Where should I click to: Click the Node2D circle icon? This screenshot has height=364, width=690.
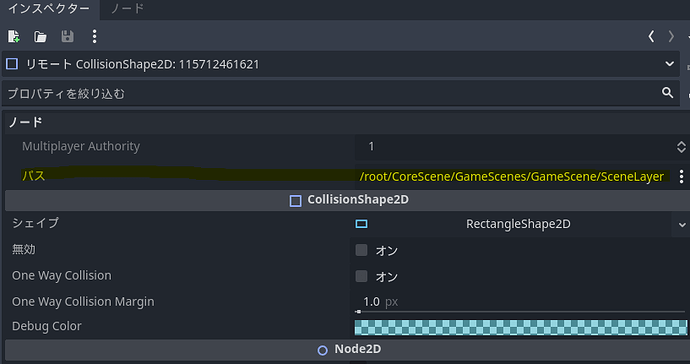pos(323,350)
